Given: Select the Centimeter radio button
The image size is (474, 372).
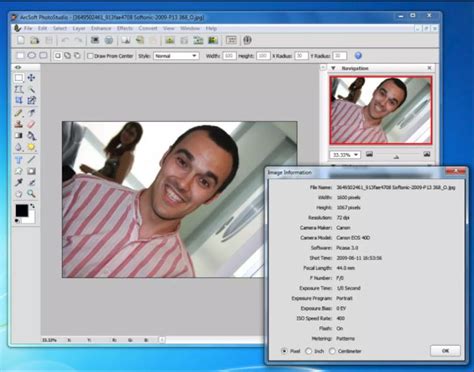Looking at the screenshot, I should (x=332, y=351).
